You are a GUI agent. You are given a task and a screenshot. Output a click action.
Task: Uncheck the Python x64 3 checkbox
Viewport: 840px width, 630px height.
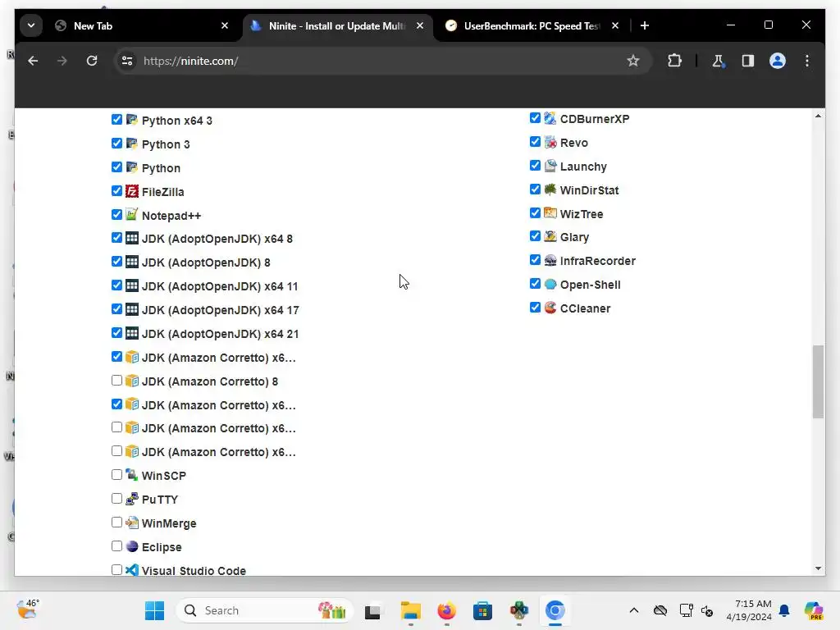click(116, 120)
